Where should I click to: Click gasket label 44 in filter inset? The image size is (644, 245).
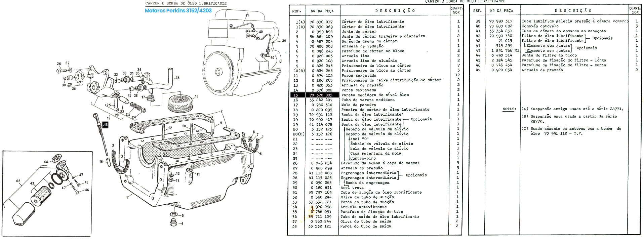pyautogui.click(x=46, y=162)
